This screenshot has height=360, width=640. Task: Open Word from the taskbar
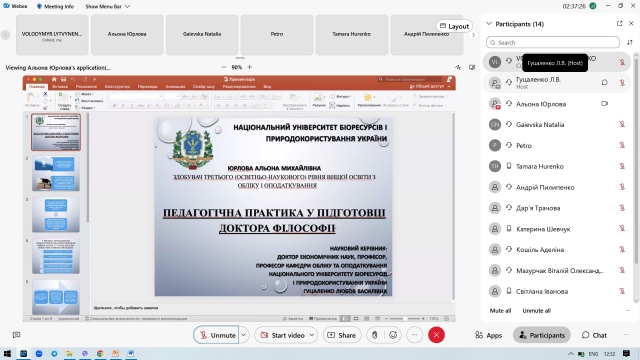(x=131, y=353)
